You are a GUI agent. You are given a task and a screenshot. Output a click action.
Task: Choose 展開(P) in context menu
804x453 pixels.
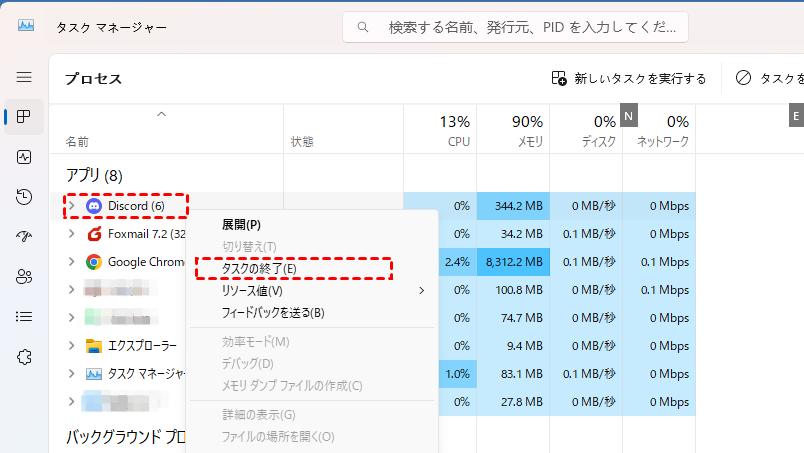241,225
